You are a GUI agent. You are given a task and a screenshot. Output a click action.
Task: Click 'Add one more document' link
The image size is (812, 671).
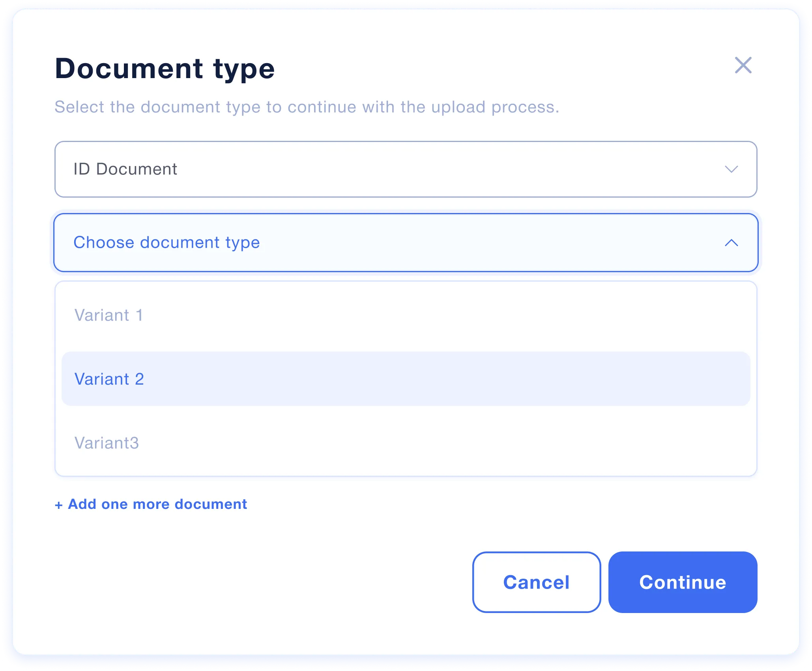157,504
